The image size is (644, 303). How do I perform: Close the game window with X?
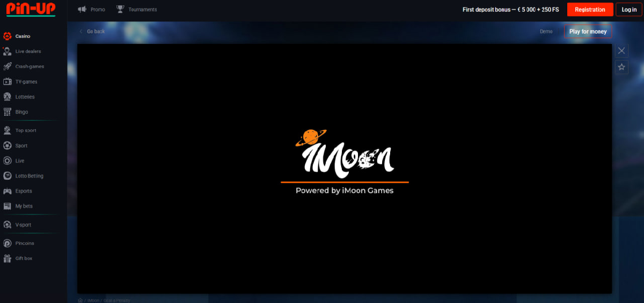621,50
